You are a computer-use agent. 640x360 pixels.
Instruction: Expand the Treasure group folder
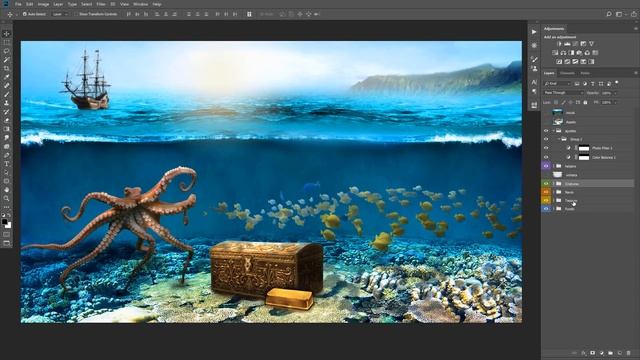click(554, 200)
